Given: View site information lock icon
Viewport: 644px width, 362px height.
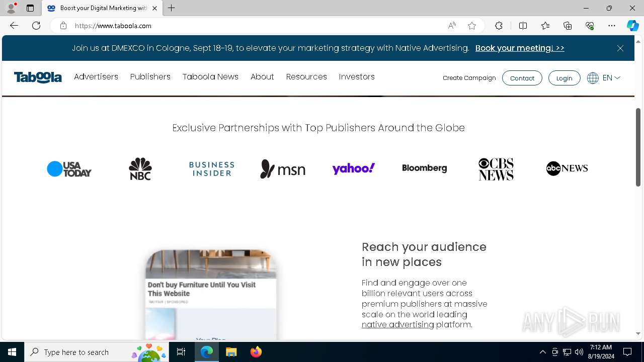Looking at the screenshot, I should [63, 26].
